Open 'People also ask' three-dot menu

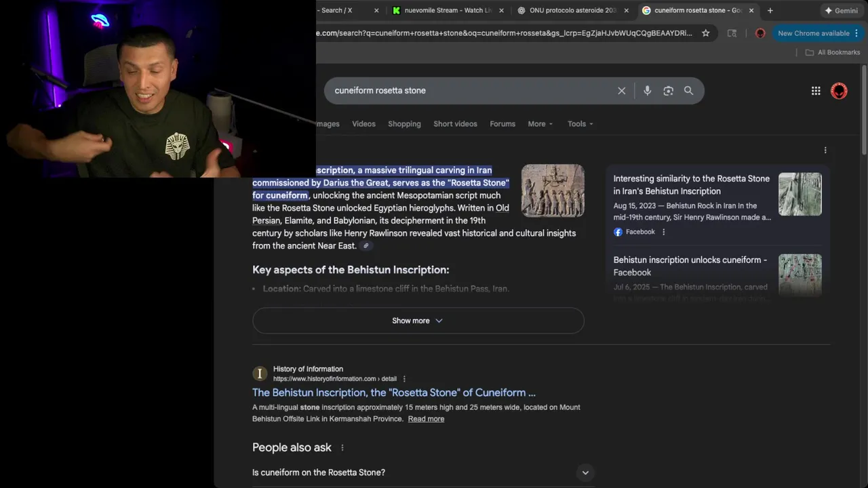tap(342, 448)
